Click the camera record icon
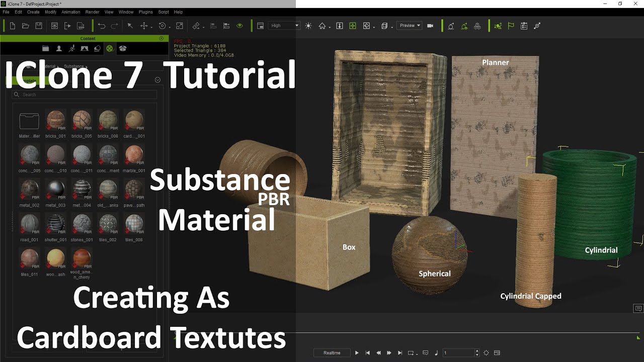This screenshot has height=362, width=644. [x=430, y=26]
